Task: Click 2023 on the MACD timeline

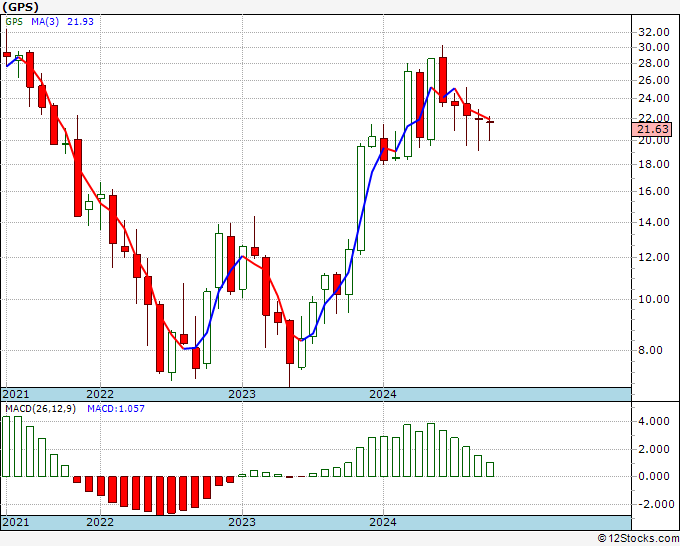Action: pyautogui.click(x=242, y=522)
